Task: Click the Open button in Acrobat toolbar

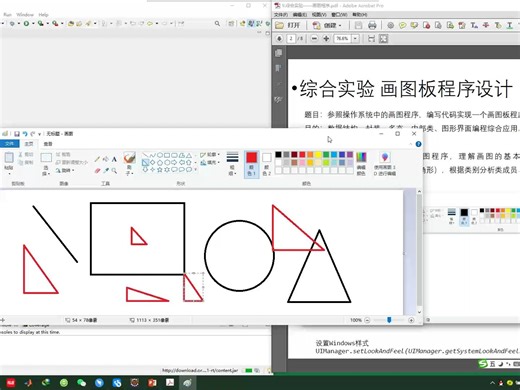Action: 288,25
